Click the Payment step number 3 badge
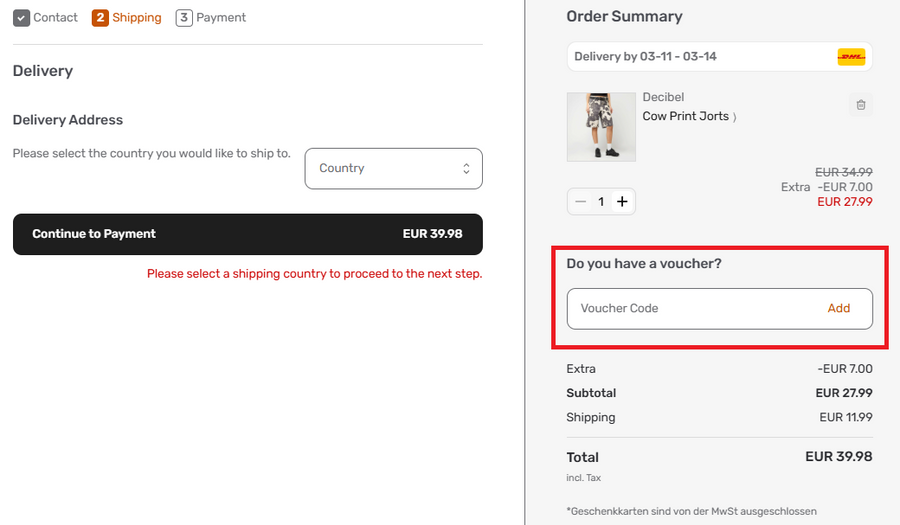This screenshot has height=525, width=900. coord(184,18)
